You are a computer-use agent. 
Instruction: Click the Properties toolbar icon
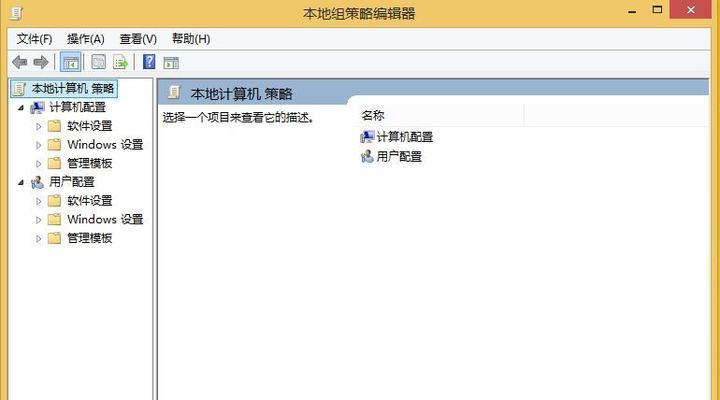[98, 62]
